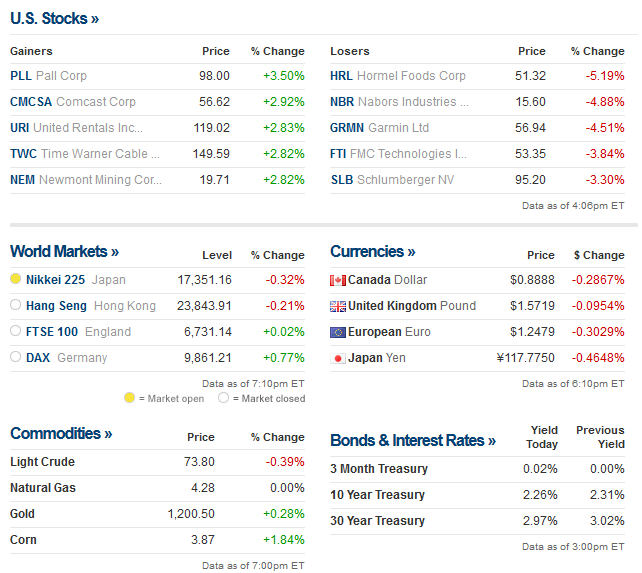
Task: Click the Nikkei 225 market-open indicator
Action: (15, 279)
